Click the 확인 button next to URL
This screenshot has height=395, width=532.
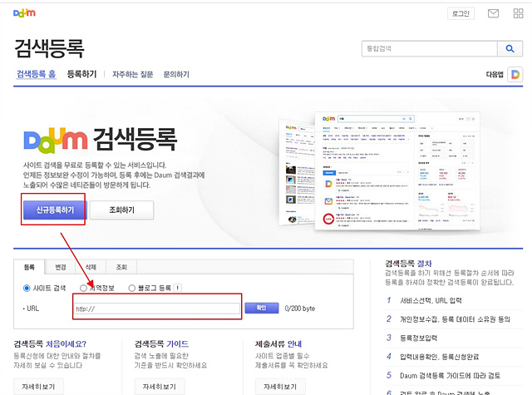262,308
